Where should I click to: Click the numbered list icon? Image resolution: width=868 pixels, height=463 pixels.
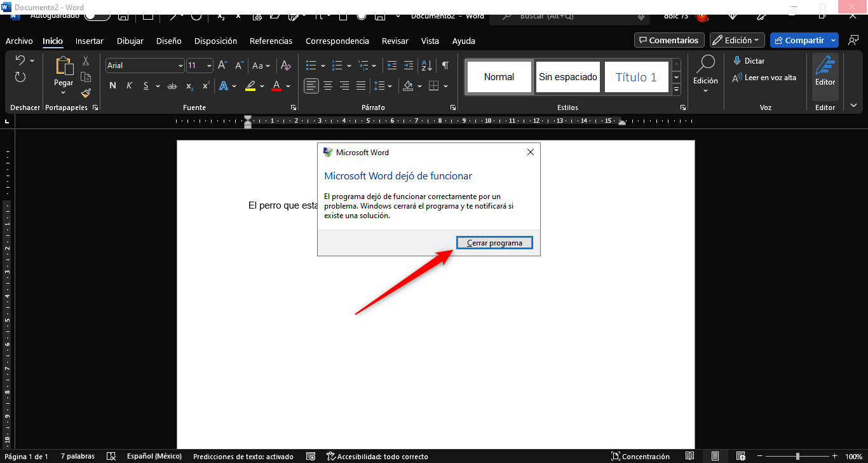337,66
